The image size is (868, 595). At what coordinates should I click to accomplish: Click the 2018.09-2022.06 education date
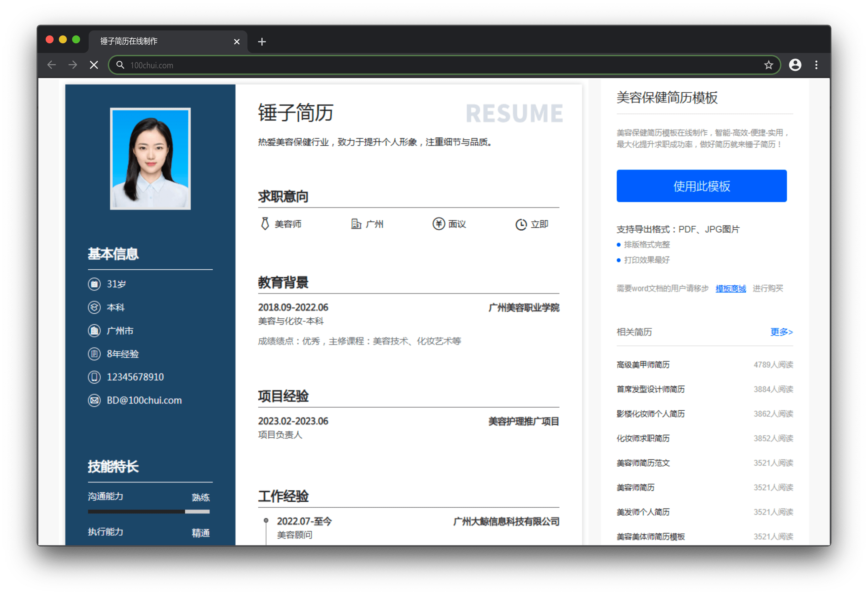[293, 307]
